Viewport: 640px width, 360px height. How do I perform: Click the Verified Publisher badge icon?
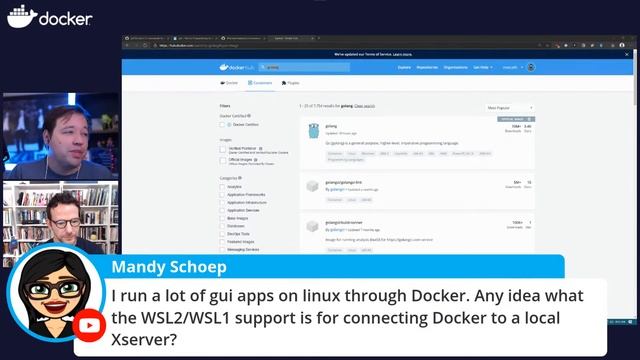[x=260, y=148]
